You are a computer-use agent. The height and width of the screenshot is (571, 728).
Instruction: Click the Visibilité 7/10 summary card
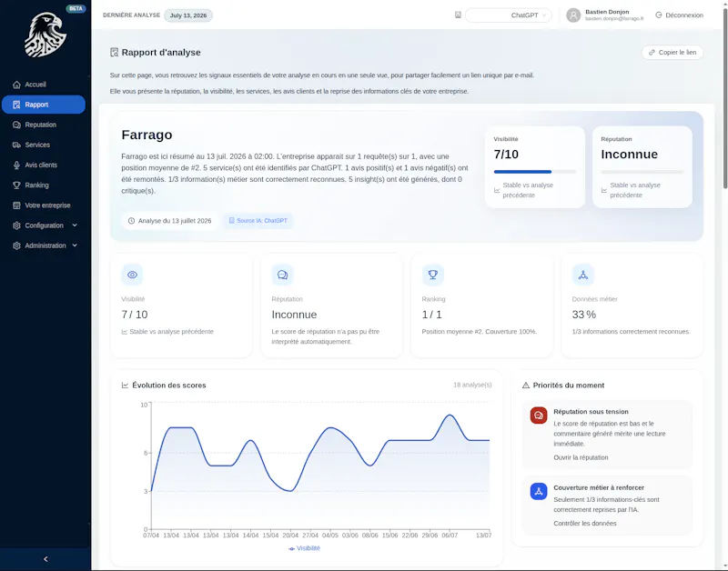[535, 167]
